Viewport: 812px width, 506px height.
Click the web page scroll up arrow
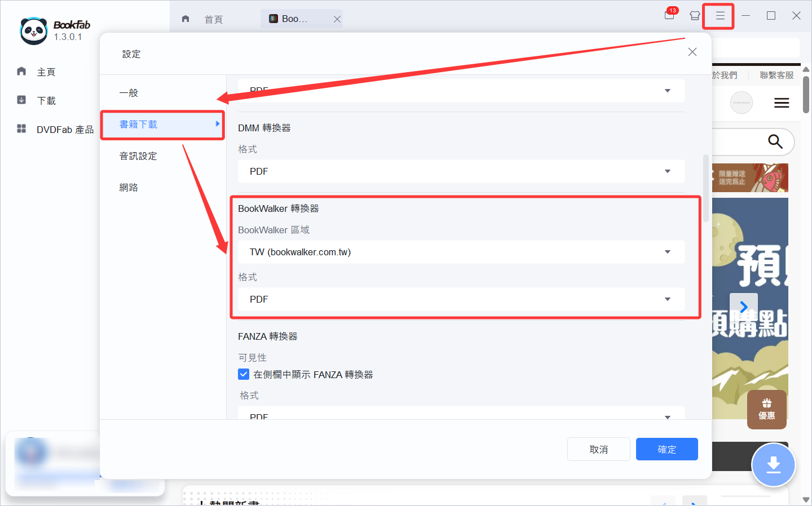(806, 69)
